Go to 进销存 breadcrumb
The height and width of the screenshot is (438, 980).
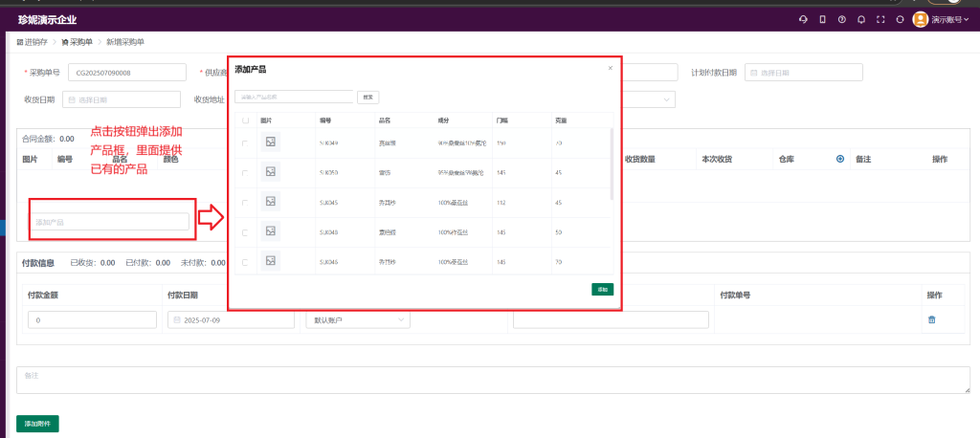[36, 42]
